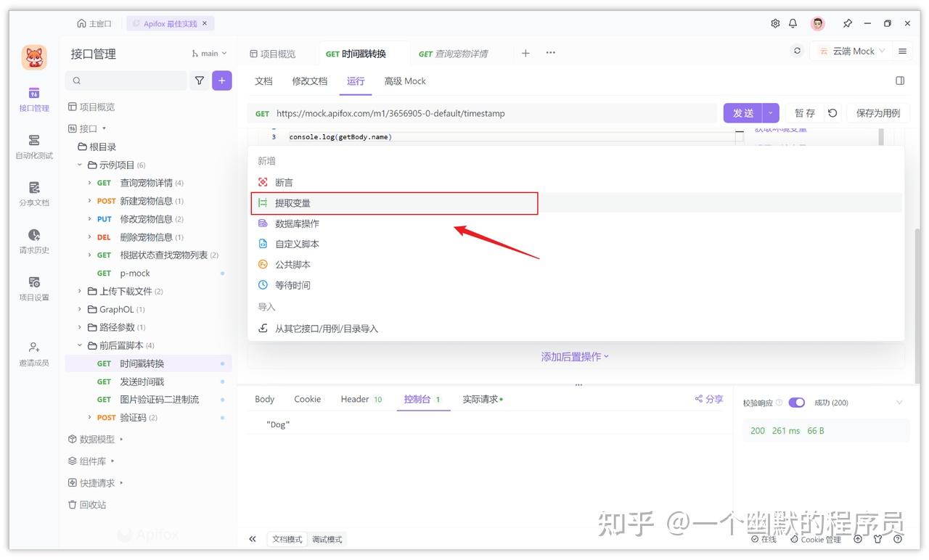The height and width of the screenshot is (560, 929).
Task: Expand the 上传下载文件 folder
Action: pyautogui.click(x=80, y=292)
